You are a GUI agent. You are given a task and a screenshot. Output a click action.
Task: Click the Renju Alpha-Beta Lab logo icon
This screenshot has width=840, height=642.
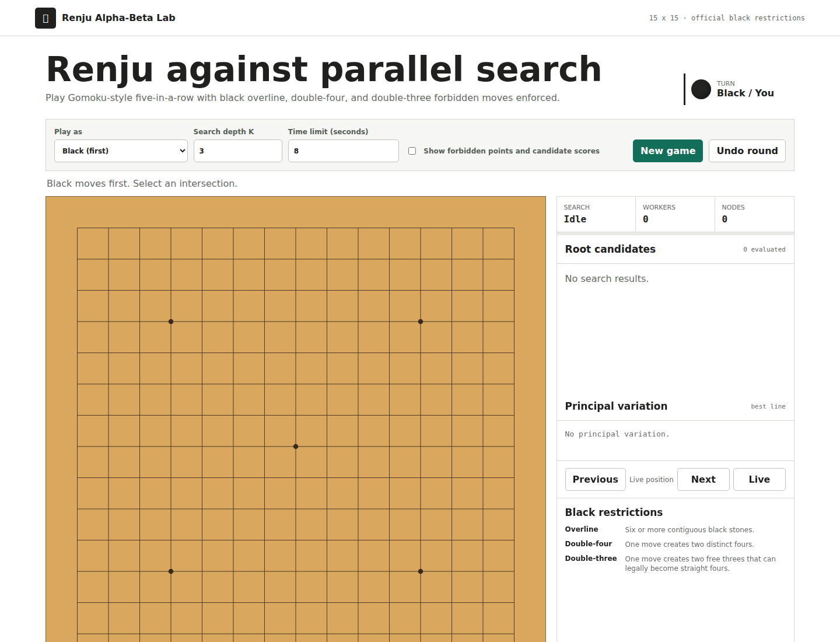point(45,18)
